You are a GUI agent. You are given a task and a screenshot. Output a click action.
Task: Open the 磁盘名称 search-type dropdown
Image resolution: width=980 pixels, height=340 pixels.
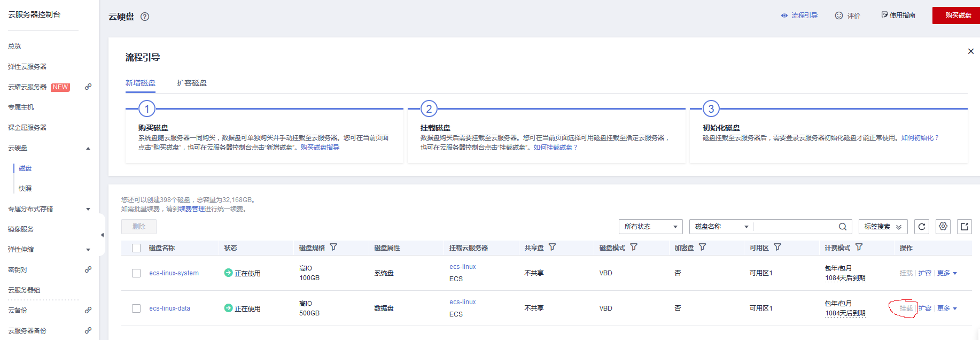[x=721, y=227]
